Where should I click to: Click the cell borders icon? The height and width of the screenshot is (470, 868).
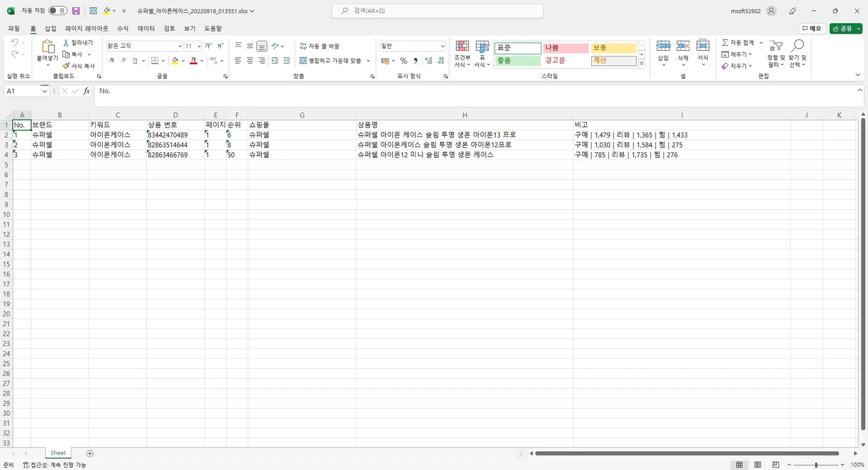[x=155, y=61]
